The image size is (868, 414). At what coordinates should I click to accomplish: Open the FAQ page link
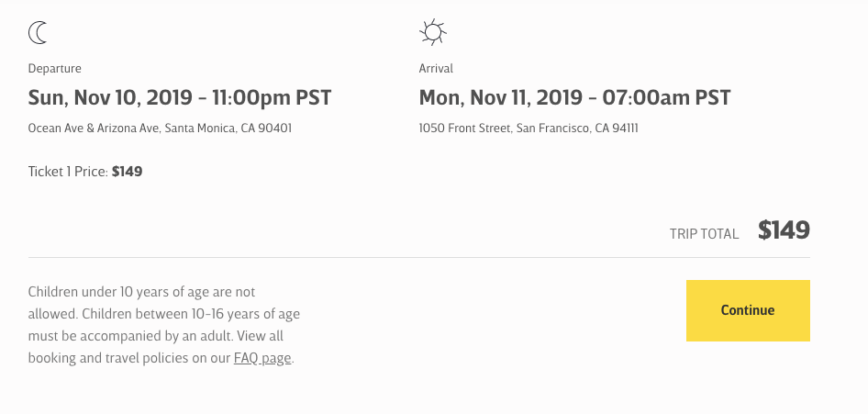click(x=262, y=358)
